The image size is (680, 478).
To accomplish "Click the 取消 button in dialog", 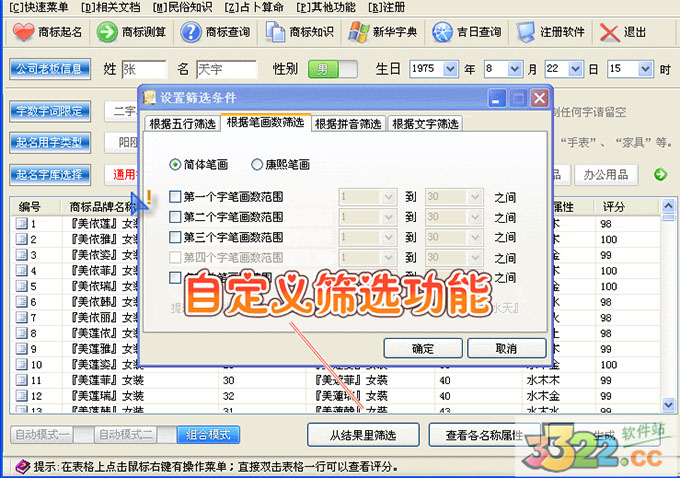I will pyautogui.click(x=507, y=348).
